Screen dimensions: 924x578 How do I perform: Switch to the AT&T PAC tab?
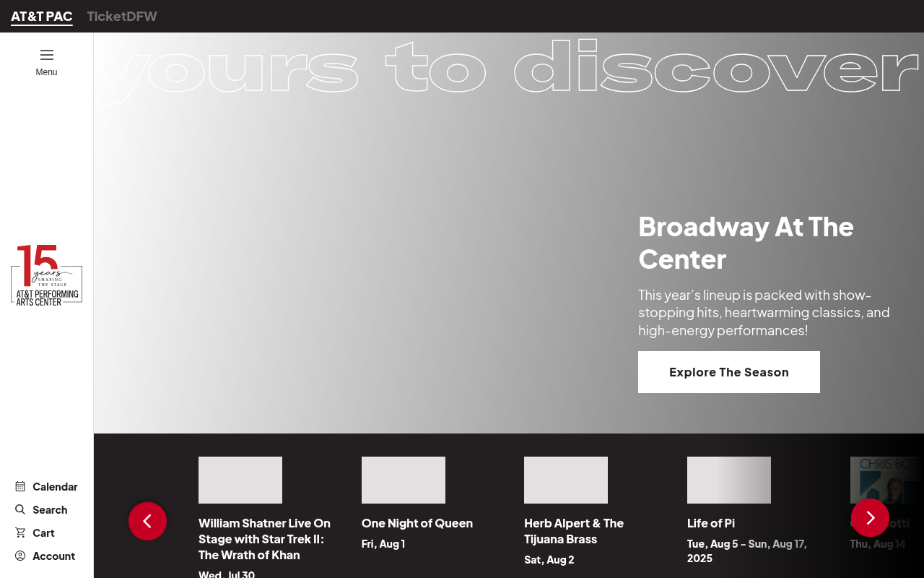[x=42, y=16]
